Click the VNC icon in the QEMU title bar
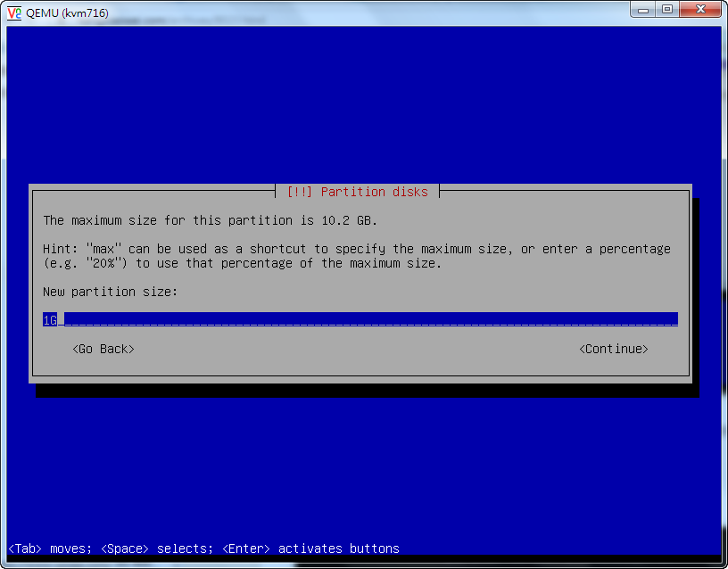Viewport: 728px width, 569px height. [x=14, y=13]
